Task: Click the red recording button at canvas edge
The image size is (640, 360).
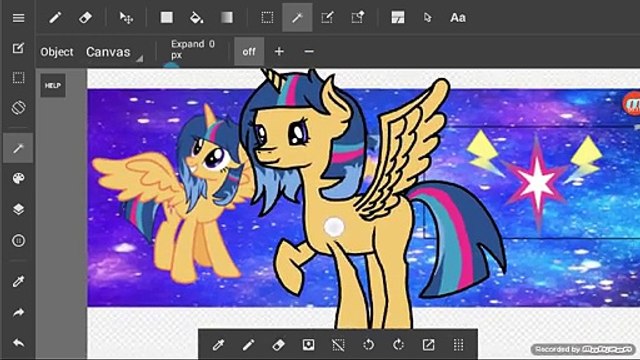Action: point(632,104)
